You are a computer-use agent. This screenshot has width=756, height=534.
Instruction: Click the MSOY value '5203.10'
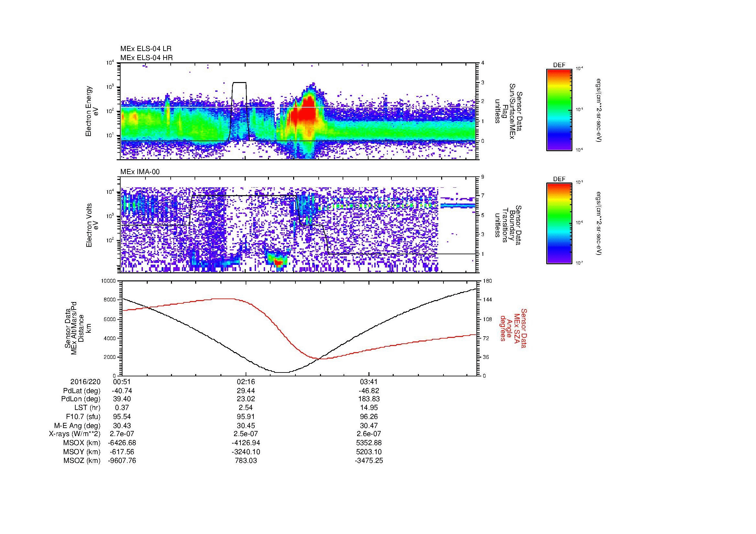point(369,452)
